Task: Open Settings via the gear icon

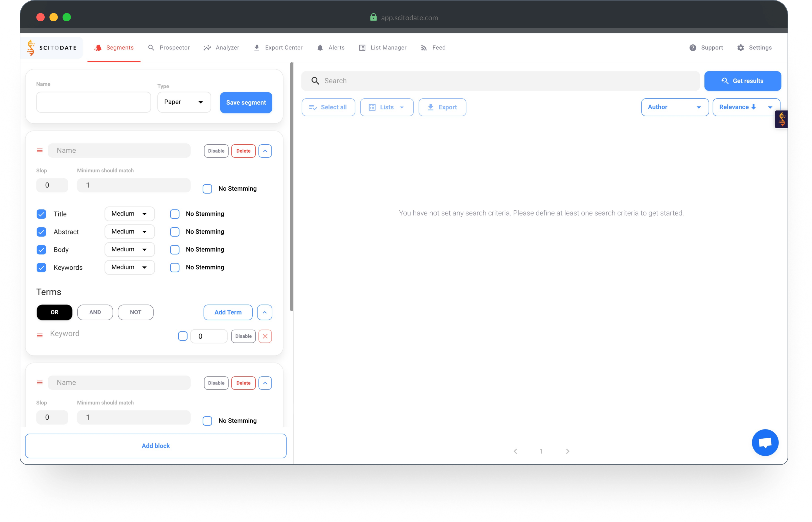Action: 740,48
